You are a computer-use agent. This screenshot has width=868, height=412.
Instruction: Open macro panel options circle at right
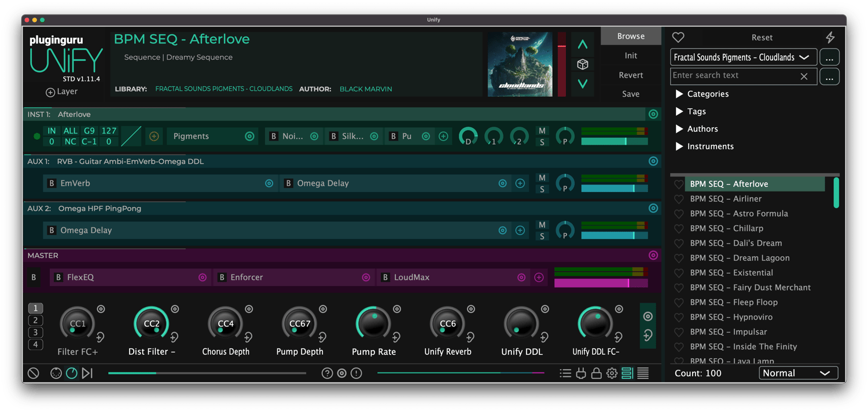click(x=648, y=317)
